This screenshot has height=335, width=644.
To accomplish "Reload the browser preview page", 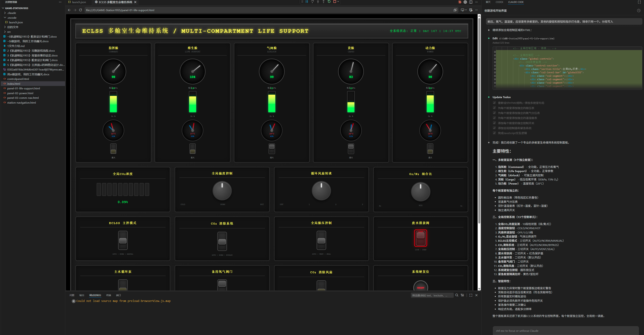I will coord(81,10).
